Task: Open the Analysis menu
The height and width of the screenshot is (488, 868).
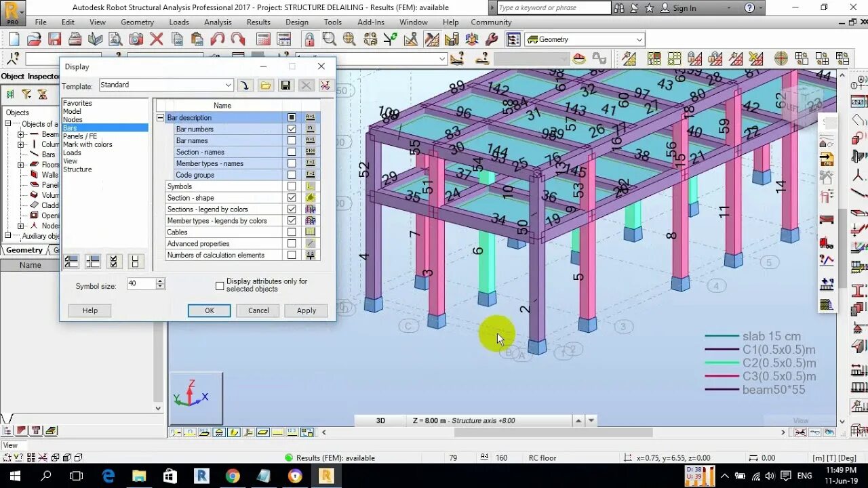Action: 218,22
